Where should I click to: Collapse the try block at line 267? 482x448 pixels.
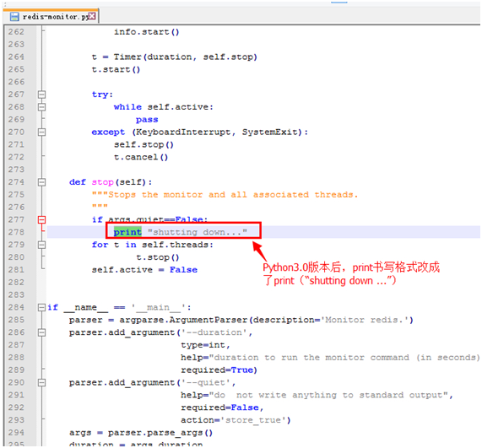coord(42,94)
